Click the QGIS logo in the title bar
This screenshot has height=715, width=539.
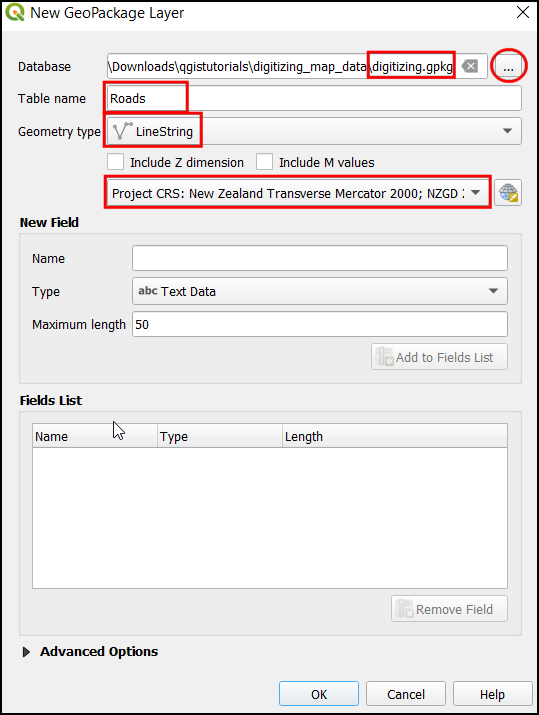[15, 12]
